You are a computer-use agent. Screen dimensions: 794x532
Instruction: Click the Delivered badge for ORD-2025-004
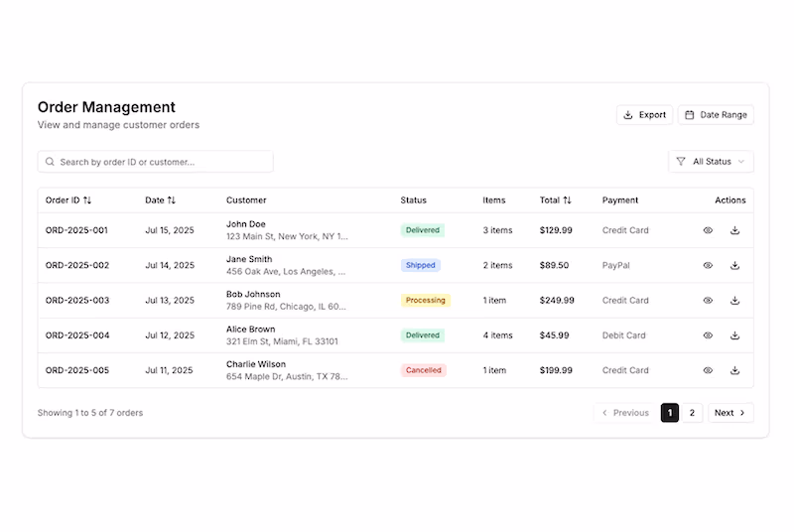[423, 335]
